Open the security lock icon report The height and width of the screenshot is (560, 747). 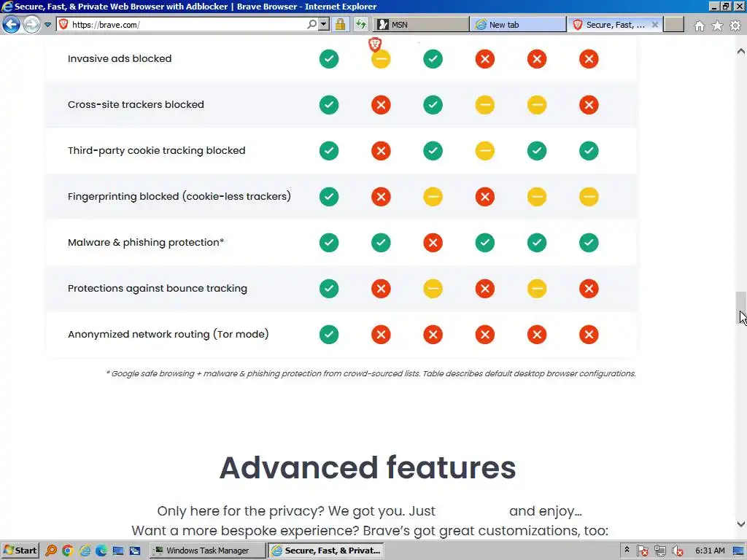click(x=340, y=24)
